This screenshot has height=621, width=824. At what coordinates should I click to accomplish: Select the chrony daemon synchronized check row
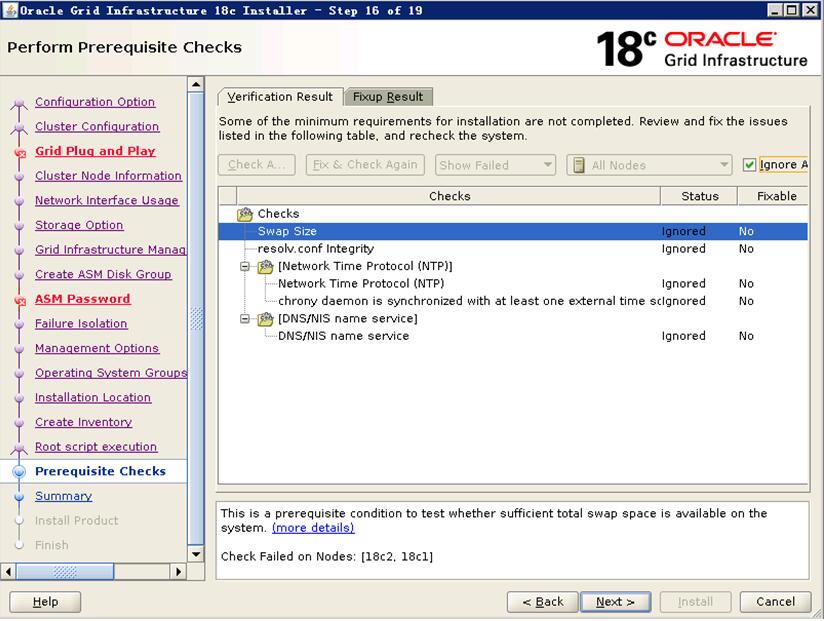pyautogui.click(x=513, y=301)
